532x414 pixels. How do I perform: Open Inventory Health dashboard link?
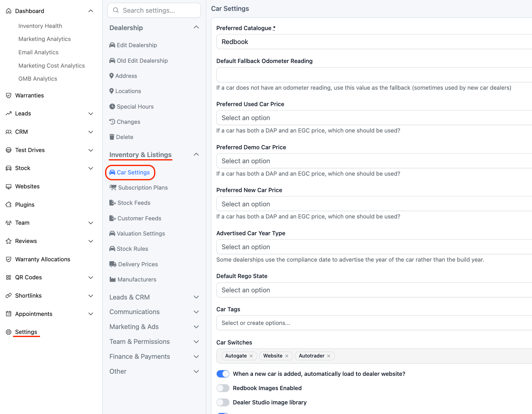tap(40, 26)
